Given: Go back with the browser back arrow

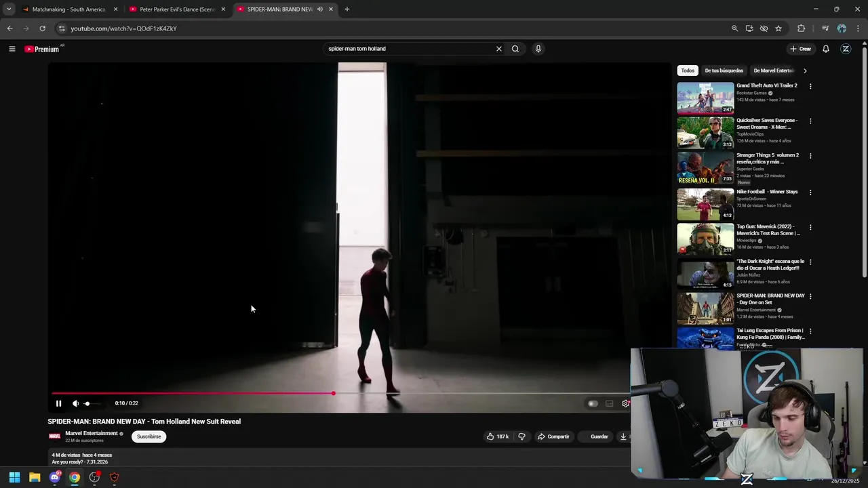Looking at the screenshot, I should (9, 28).
